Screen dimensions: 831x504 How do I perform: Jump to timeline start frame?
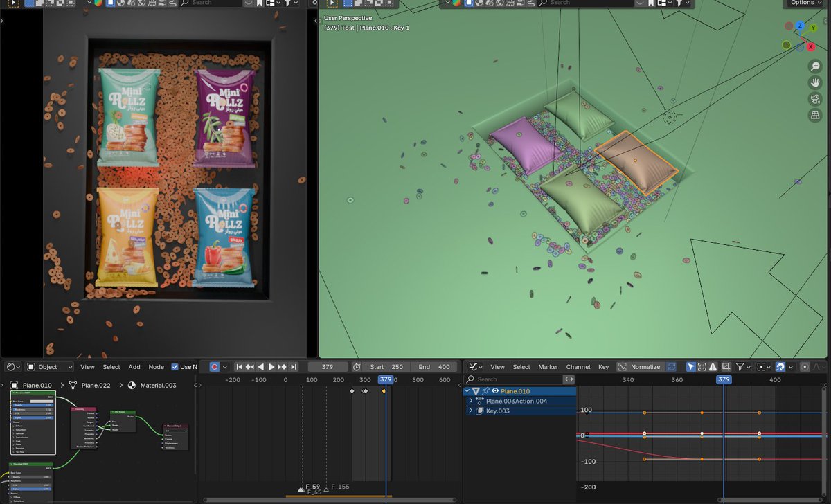tap(239, 367)
